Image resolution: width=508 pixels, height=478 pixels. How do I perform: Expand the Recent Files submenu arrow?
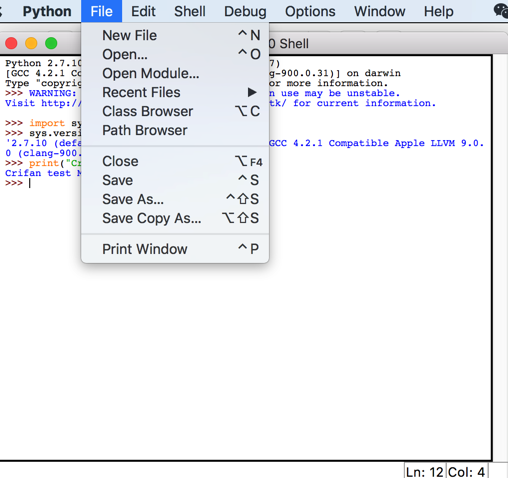(252, 92)
